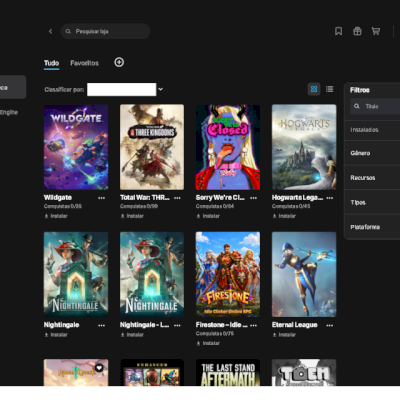Click Firestone Conquistas 0/75 text
The height and width of the screenshot is (400, 400).
215,334
